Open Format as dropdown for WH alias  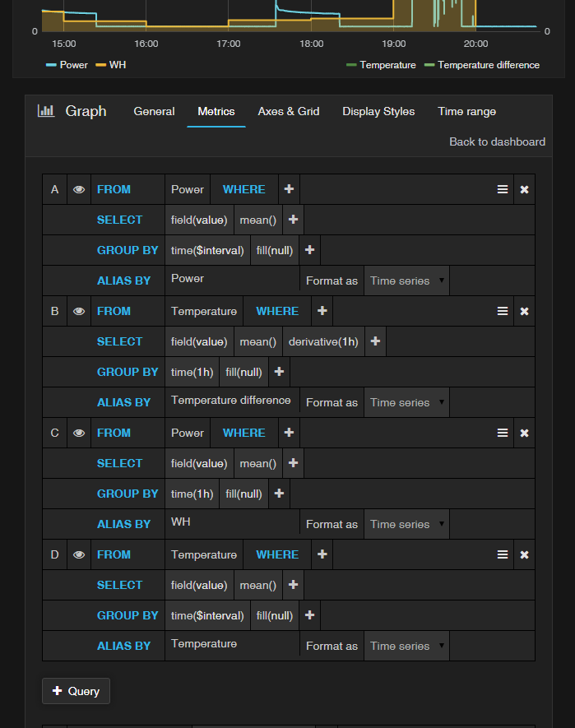406,524
